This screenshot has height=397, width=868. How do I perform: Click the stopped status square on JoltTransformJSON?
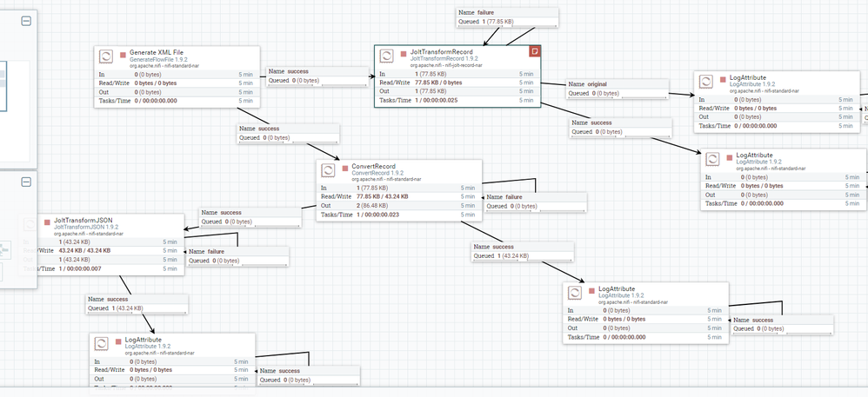[47, 223]
